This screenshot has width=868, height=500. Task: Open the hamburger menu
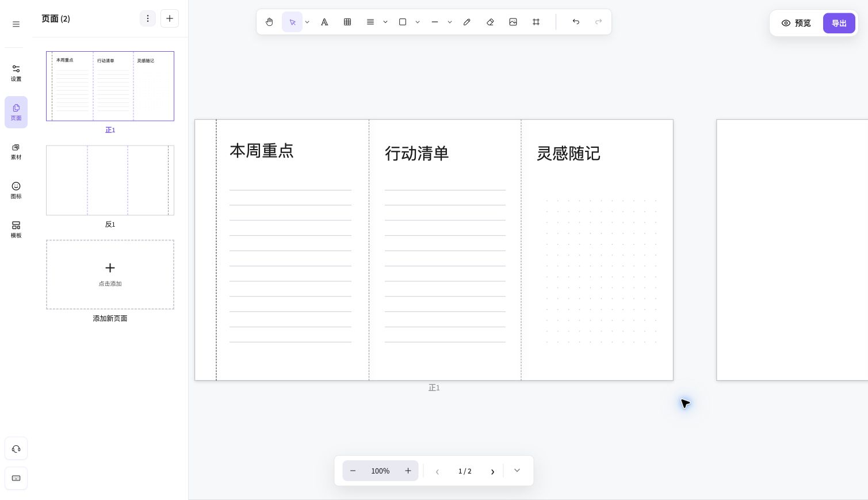16,24
